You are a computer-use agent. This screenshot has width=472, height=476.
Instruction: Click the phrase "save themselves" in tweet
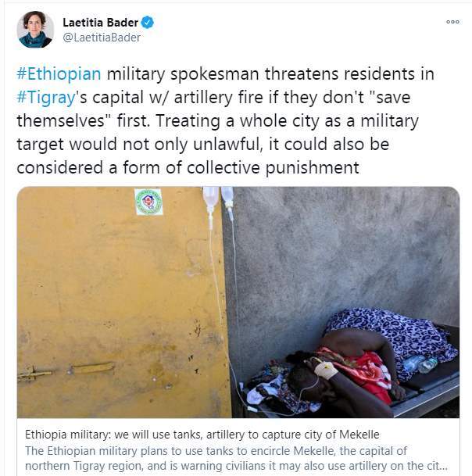click(x=213, y=109)
